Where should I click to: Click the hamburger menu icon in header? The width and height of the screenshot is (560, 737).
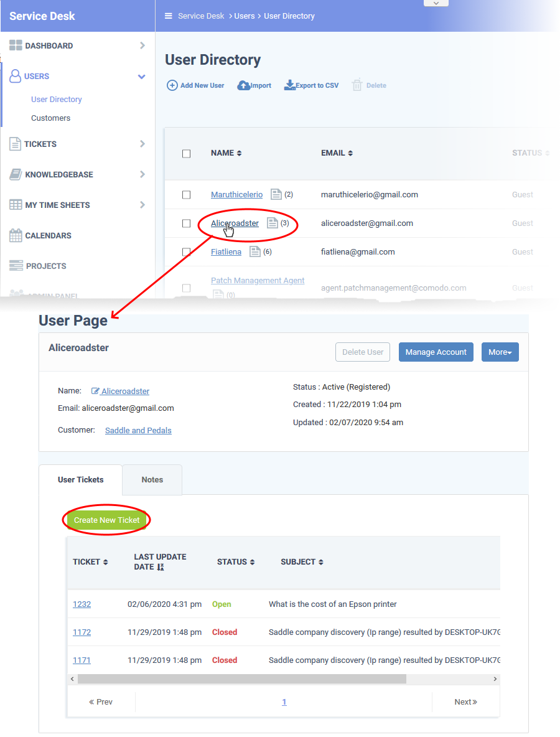pyautogui.click(x=168, y=16)
